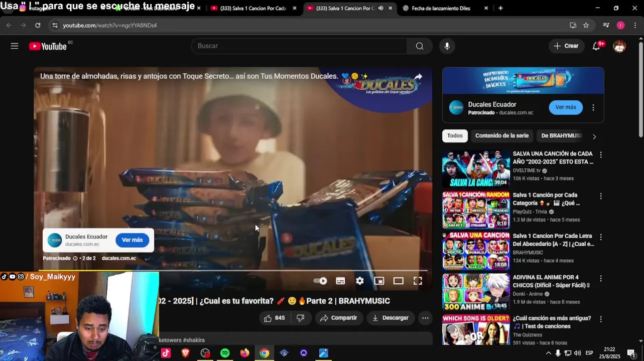Toggle the autoplay switch
644x361 pixels.
pos(320,281)
